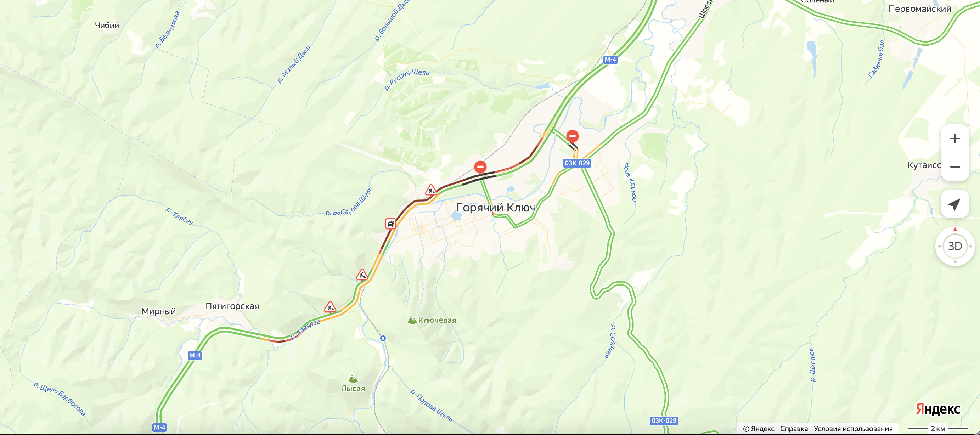This screenshot has height=435, width=980.
Task: Zoom in with the plus button
Action: tap(955, 139)
